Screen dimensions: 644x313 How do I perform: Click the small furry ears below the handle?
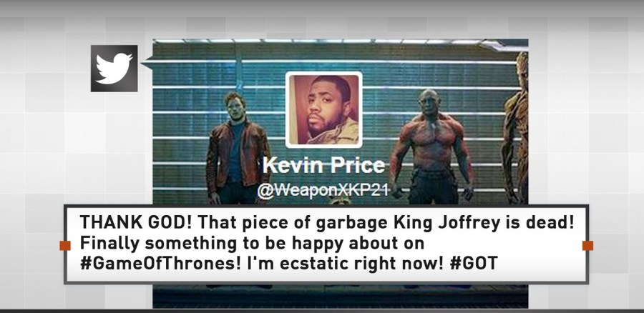[x=339, y=201]
